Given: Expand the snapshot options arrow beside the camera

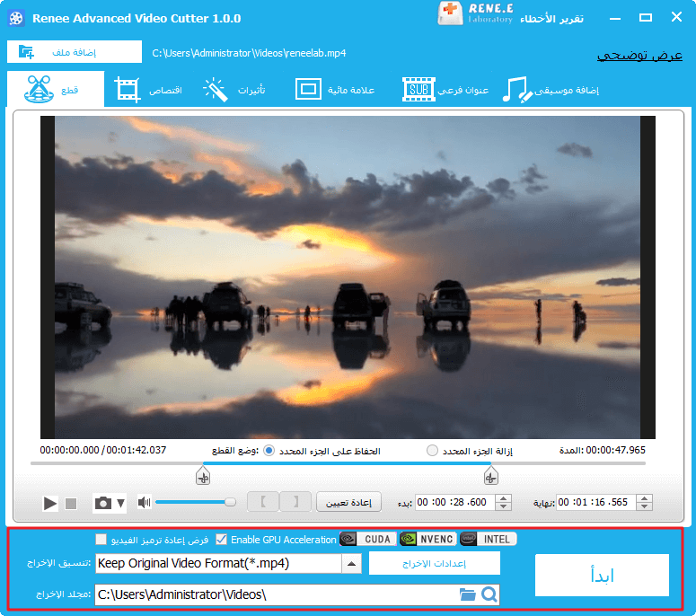Looking at the screenshot, I should (x=120, y=504).
